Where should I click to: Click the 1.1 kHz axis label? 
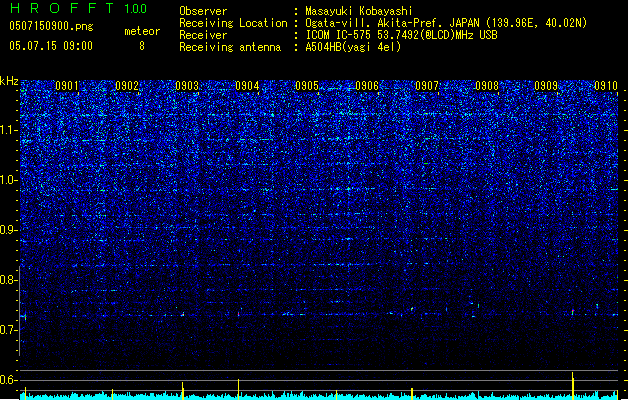[x=9, y=130]
